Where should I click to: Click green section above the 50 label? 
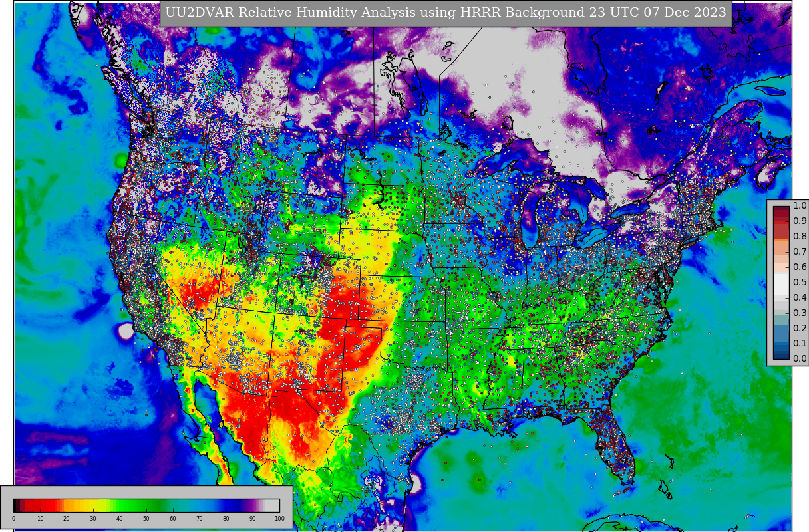click(x=146, y=505)
